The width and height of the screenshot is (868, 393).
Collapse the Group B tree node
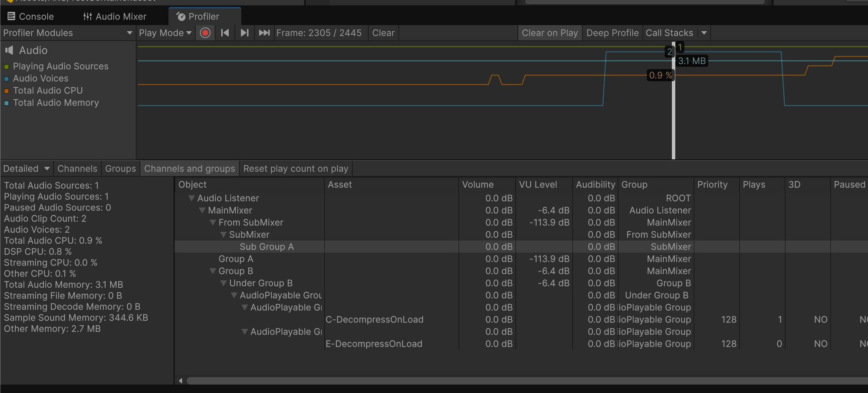click(x=213, y=271)
